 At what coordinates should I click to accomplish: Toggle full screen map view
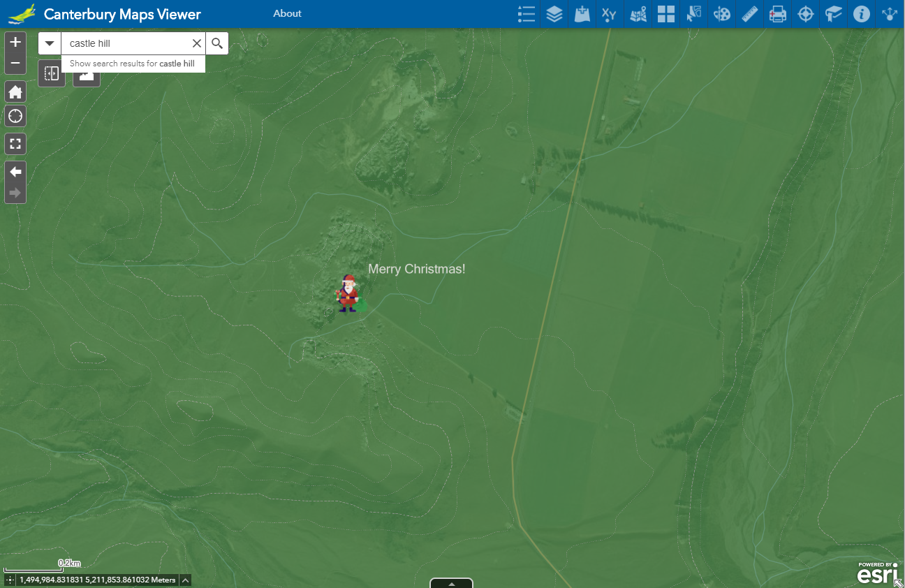(x=15, y=144)
